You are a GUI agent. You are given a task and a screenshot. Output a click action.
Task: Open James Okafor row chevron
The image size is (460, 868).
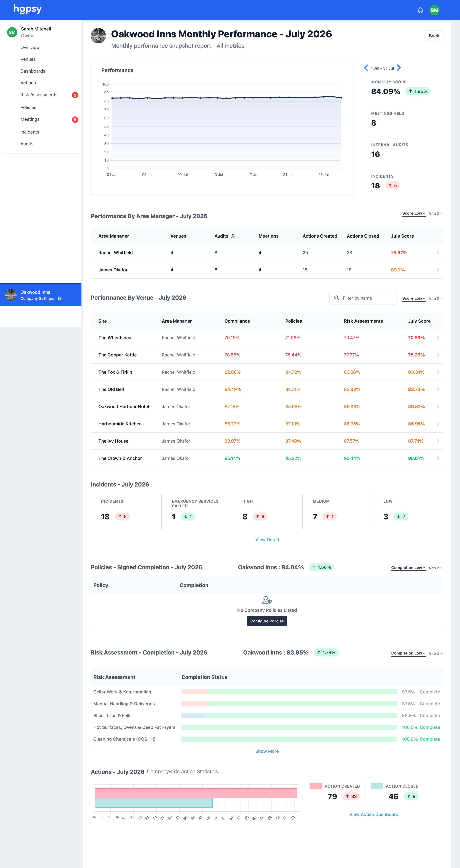(438, 270)
